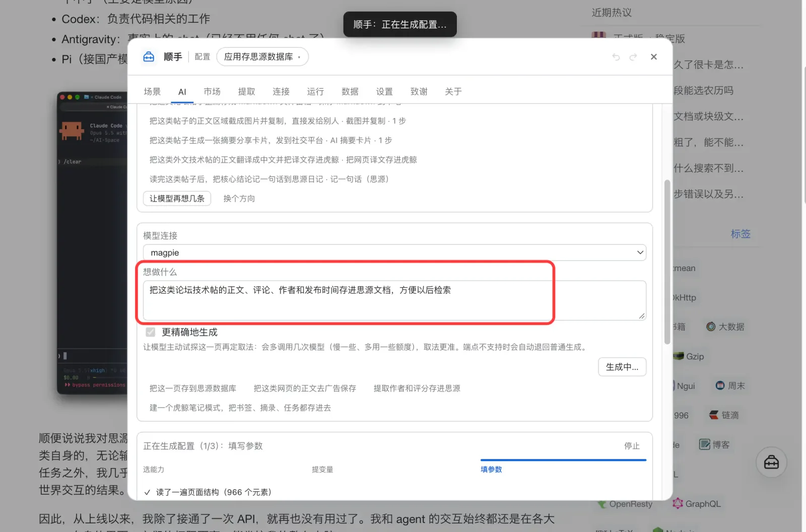Choose suggestion 把这一页存到思源数据库

point(193,388)
